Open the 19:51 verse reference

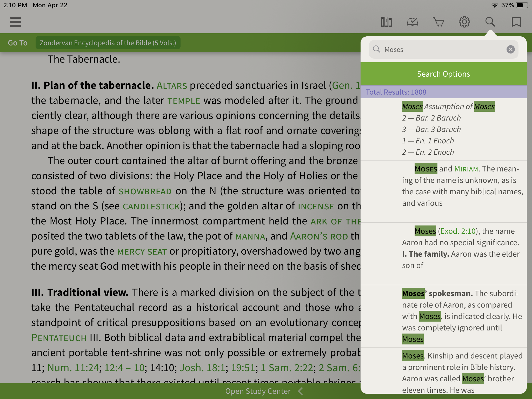click(x=243, y=368)
